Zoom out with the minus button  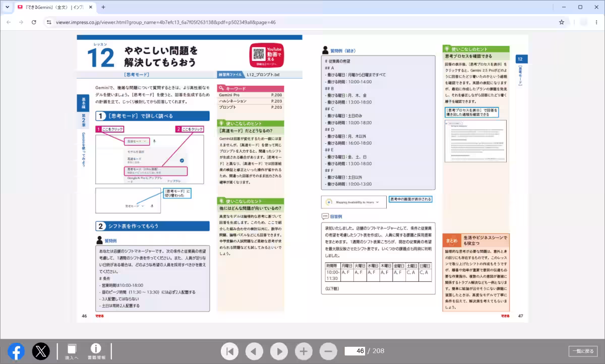point(328,351)
